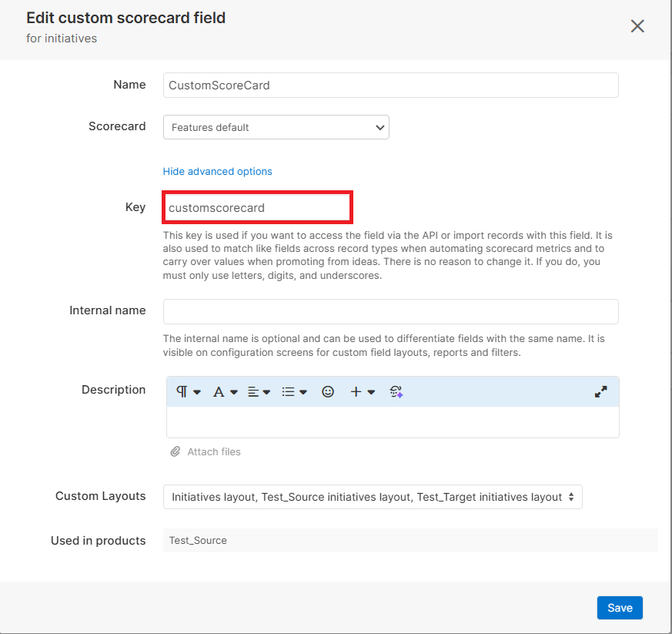Click the empty Internal name field
The width and height of the screenshot is (672, 634).
pyautogui.click(x=390, y=312)
